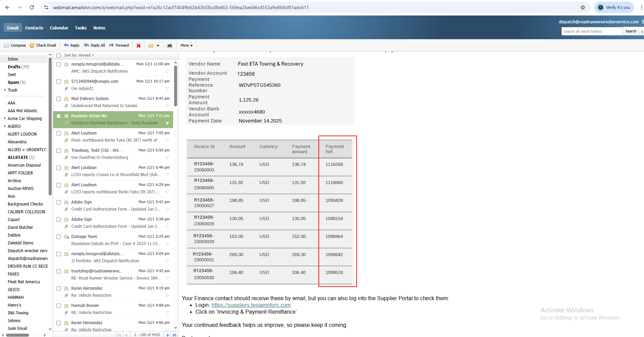Open the More dropdown menu
The height and width of the screenshot is (337, 644).
tap(187, 45)
